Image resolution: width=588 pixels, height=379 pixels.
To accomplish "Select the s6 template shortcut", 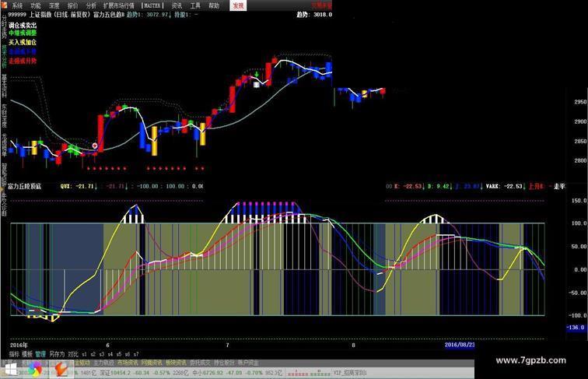I will pyautogui.click(x=128, y=354).
